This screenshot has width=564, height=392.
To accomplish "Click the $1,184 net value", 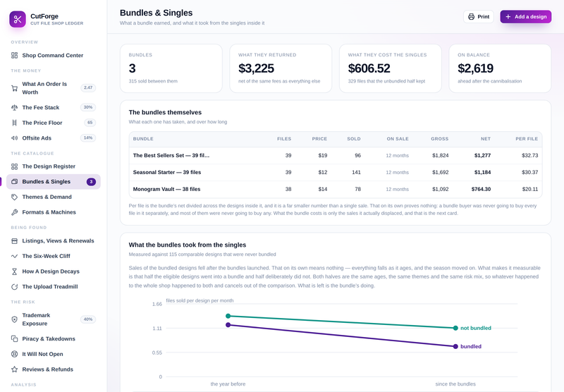I will tap(482, 172).
